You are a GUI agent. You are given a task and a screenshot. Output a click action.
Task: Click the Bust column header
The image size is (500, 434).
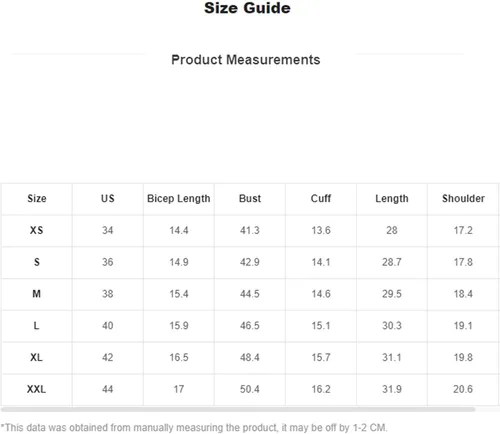point(250,199)
